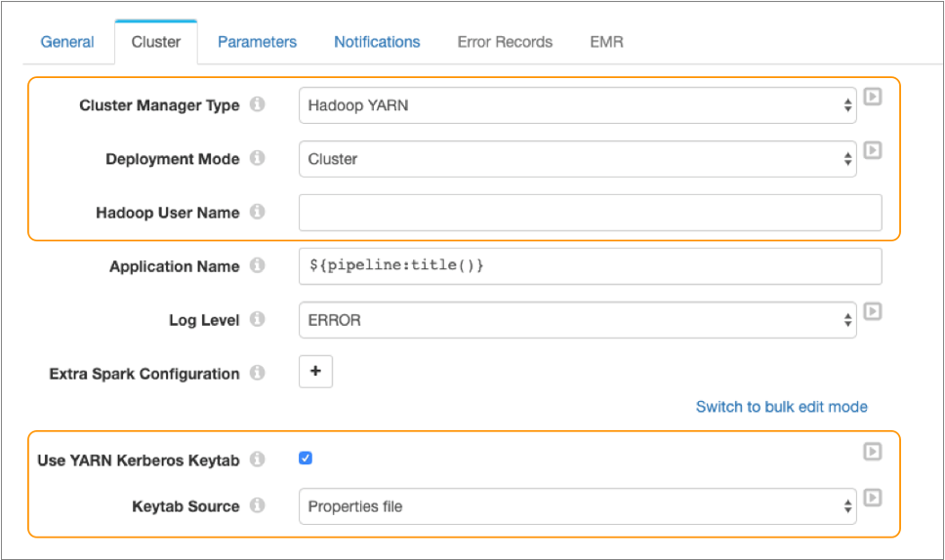945x560 pixels.
Task: Open the Cluster Manager Type dropdown
Action: [577, 105]
